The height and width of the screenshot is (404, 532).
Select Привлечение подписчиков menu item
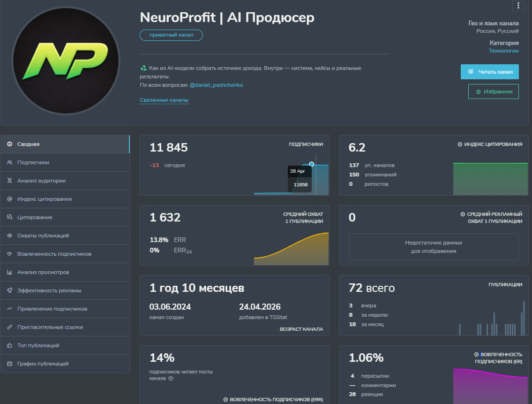pyautogui.click(x=65, y=309)
